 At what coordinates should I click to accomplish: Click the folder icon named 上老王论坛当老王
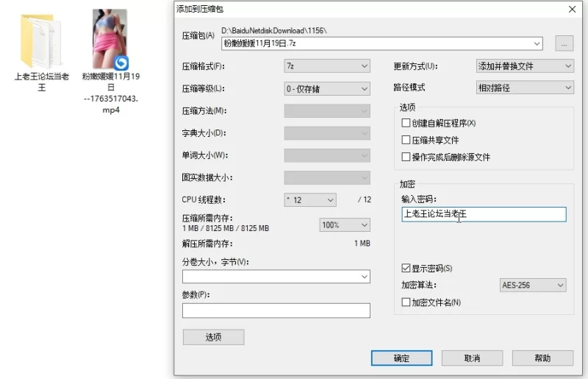(42, 40)
